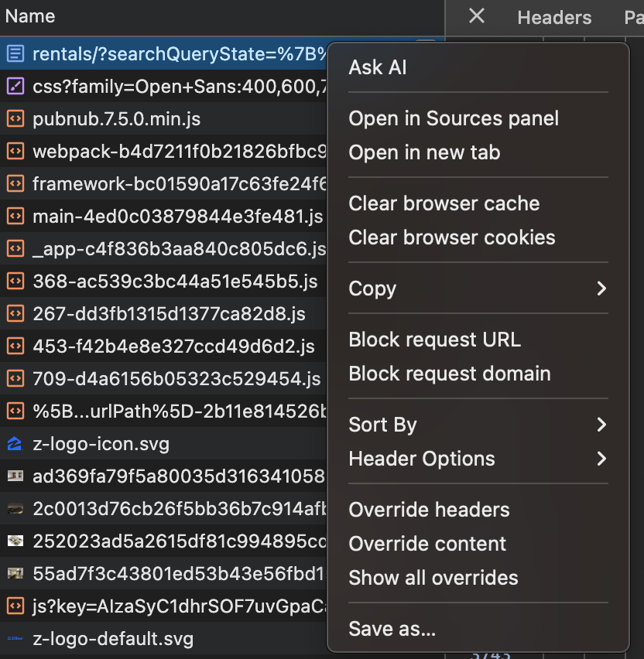Select Clear browser cache
Viewport: 644px width, 659px height.
pos(444,203)
